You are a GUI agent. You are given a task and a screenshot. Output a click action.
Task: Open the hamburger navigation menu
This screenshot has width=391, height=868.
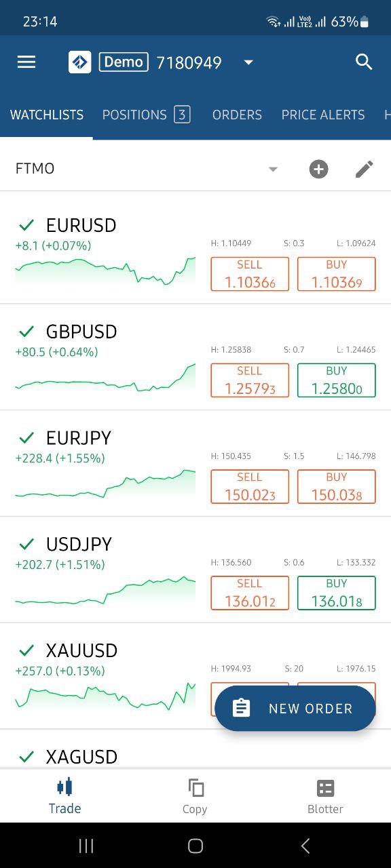26,62
